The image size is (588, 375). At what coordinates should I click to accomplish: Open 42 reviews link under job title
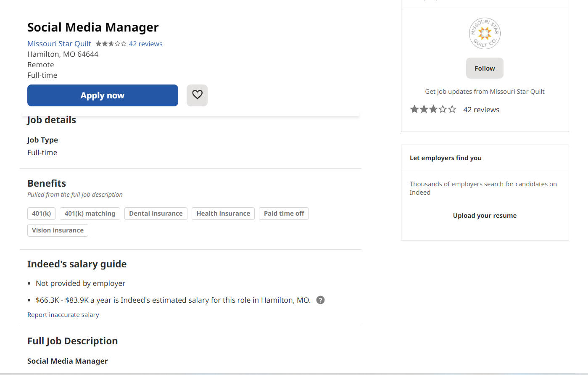click(x=145, y=44)
